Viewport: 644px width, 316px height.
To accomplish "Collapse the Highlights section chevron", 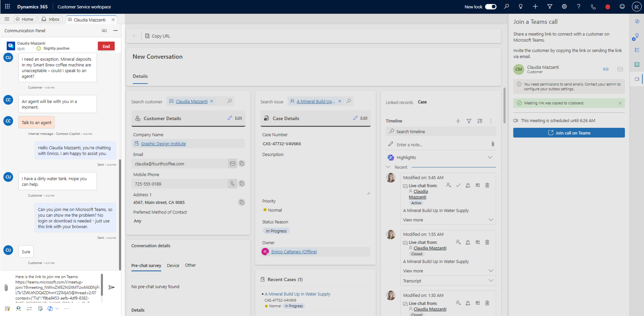I will (x=490, y=157).
